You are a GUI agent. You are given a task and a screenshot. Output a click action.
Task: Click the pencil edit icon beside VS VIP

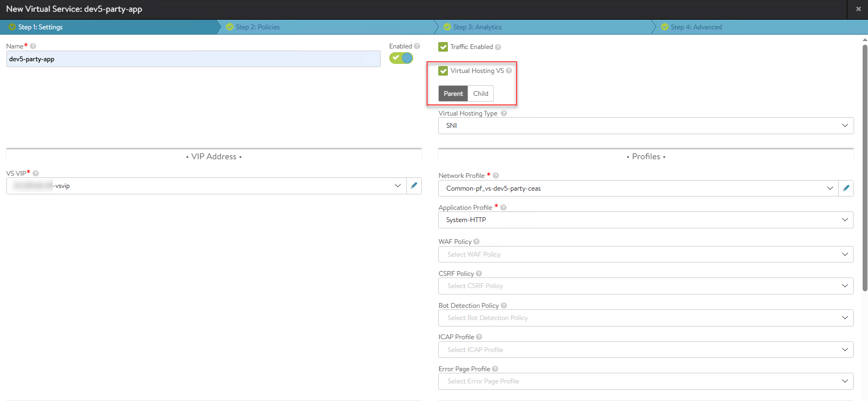click(414, 186)
